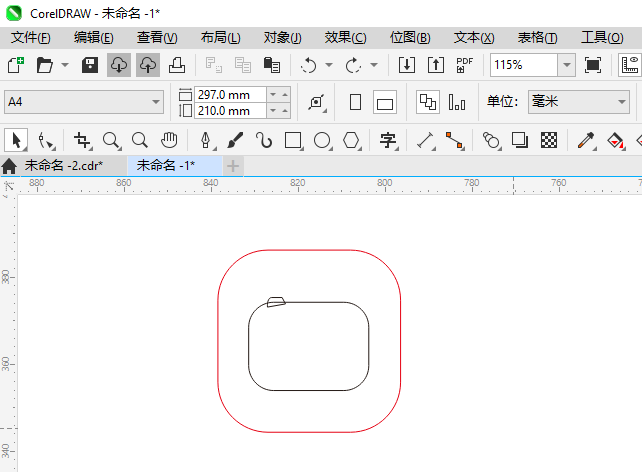
Task: Increase page width with the up stepper
Action: (285, 95)
